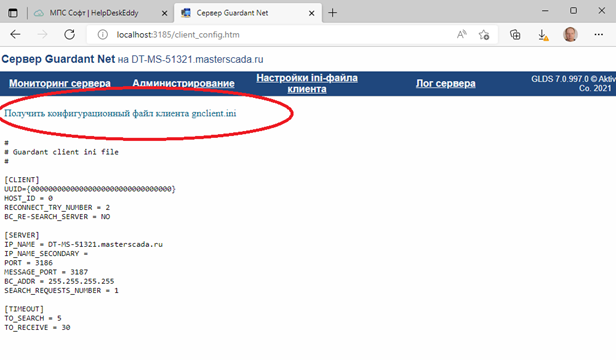
Task: Open the Read aloud icon
Action: tap(462, 35)
